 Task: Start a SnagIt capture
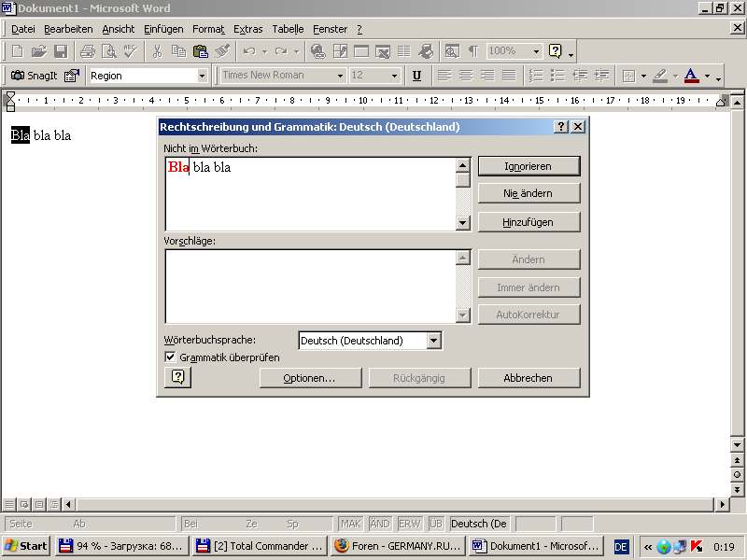pos(35,76)
